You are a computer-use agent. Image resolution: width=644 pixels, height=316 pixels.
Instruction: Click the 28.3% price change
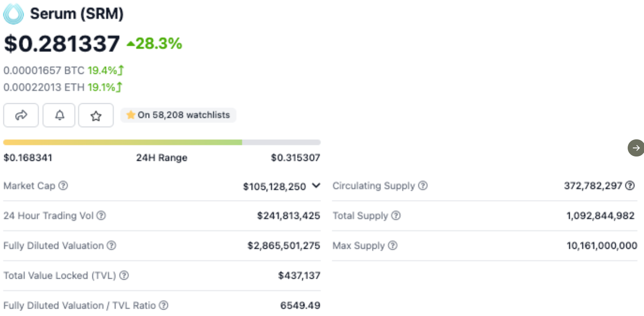(159, 43)
